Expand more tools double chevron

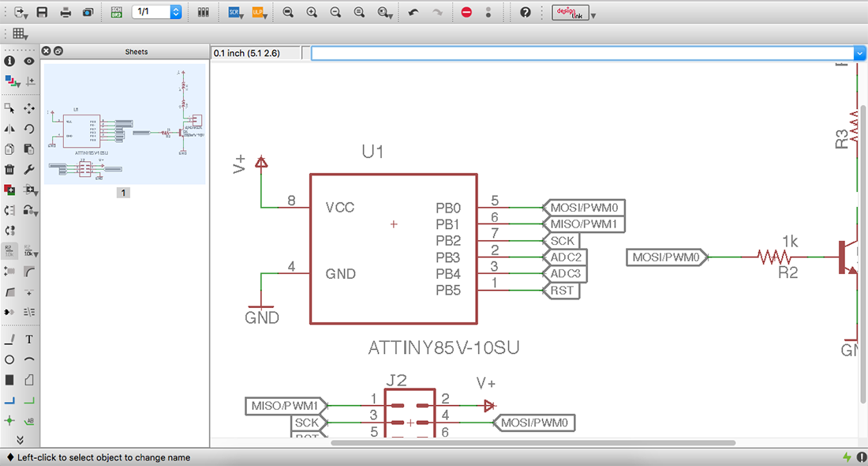pos(20,440)
